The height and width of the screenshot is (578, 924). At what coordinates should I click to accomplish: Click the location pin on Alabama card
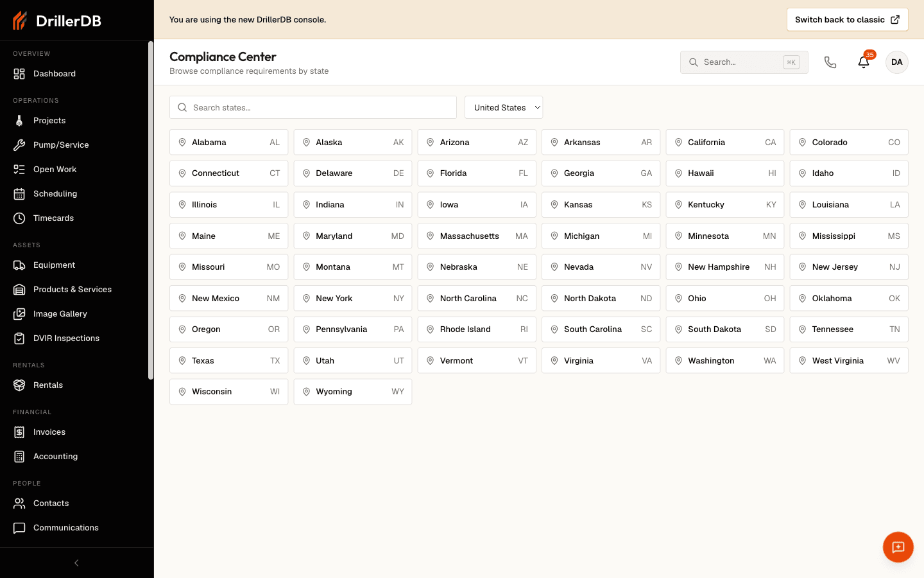pyautogui.click(x=182, y=143)
